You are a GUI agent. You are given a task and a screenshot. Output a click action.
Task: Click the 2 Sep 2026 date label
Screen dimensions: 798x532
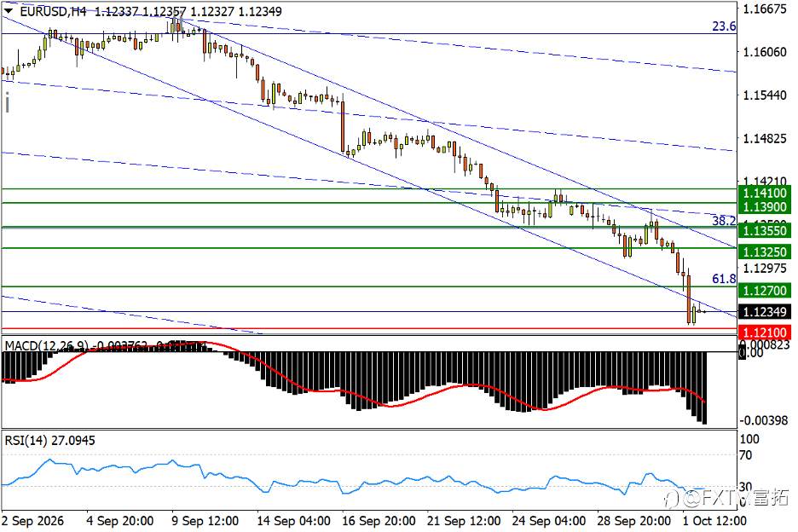click(33, 521)
